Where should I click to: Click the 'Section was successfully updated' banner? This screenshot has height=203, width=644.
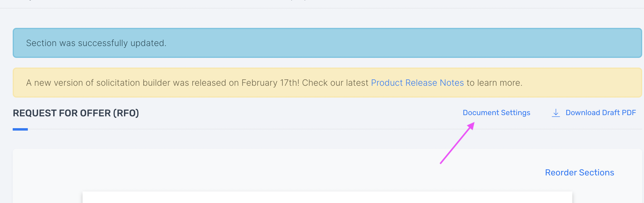(x=327, y=43)
